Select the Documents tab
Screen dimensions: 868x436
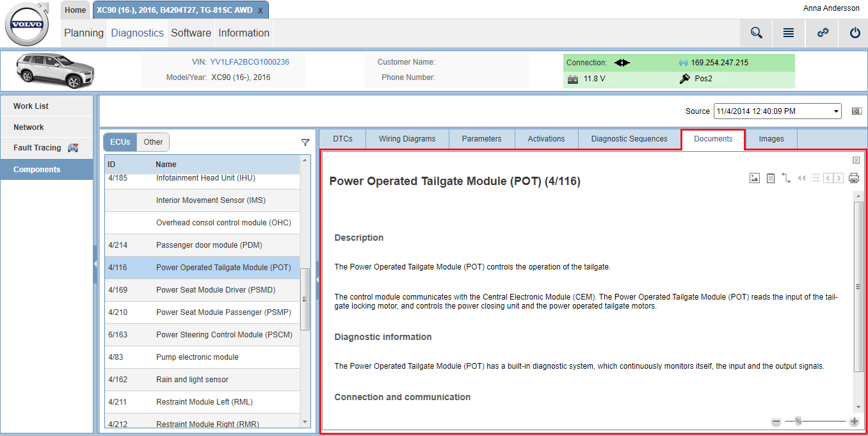713,139
